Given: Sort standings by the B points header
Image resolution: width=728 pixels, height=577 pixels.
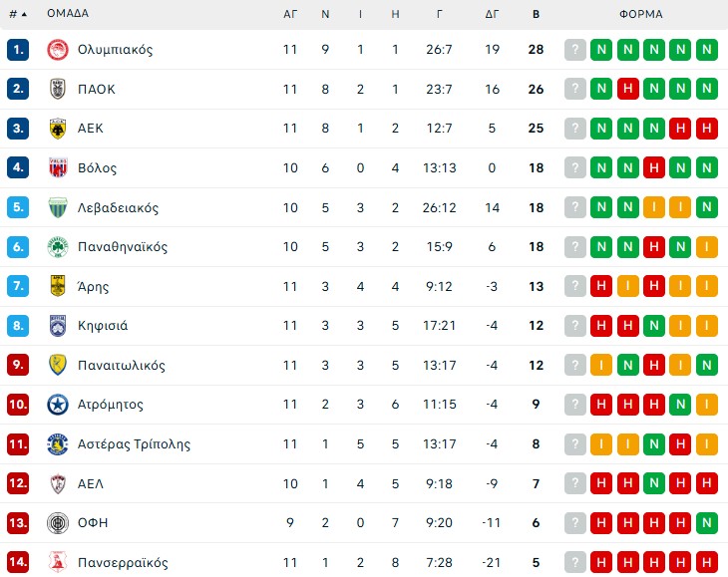Looking at the screenshot, I should tap(537, 14).
